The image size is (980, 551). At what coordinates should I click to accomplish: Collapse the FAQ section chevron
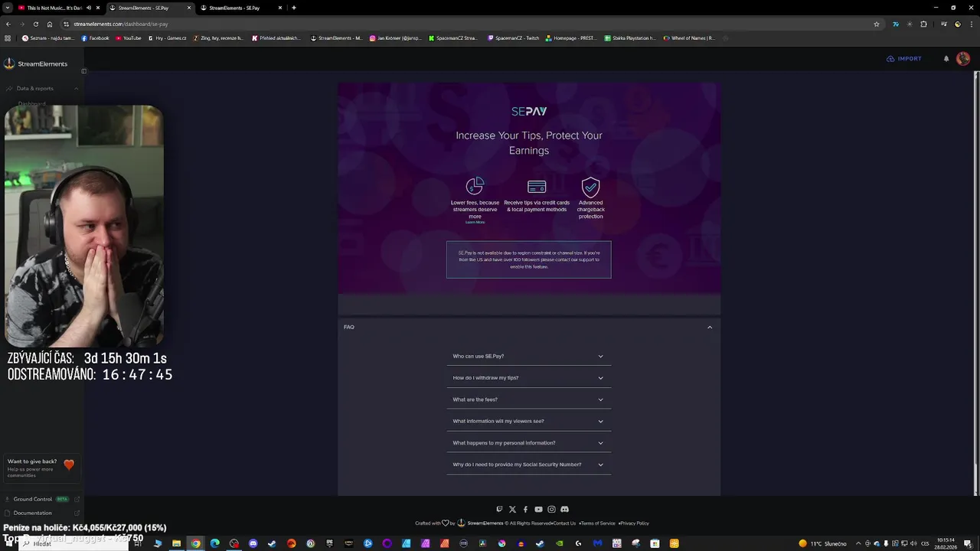710,327
